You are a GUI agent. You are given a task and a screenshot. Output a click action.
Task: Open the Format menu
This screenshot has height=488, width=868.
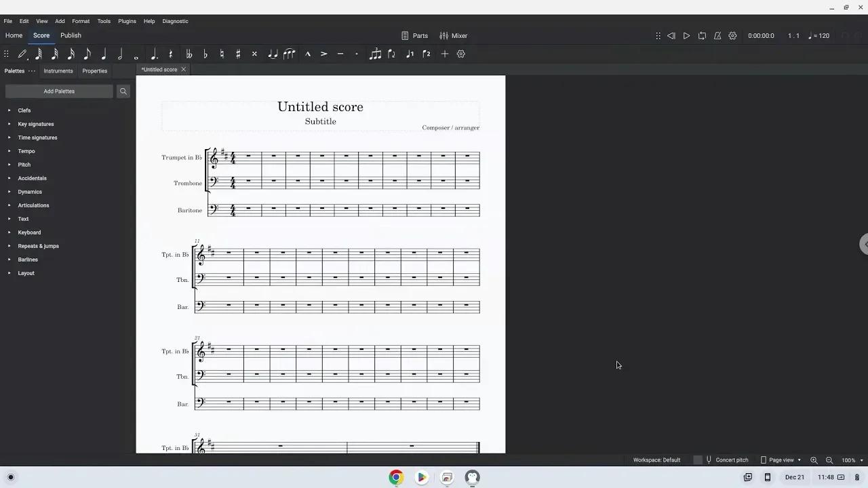pyautogui.click(x=81, y=21)
